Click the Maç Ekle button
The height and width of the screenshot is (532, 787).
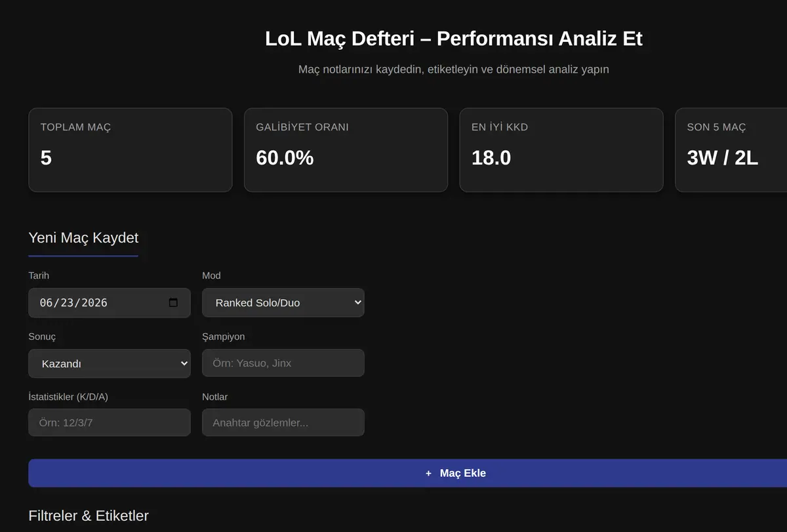click(x=407, y=473)
